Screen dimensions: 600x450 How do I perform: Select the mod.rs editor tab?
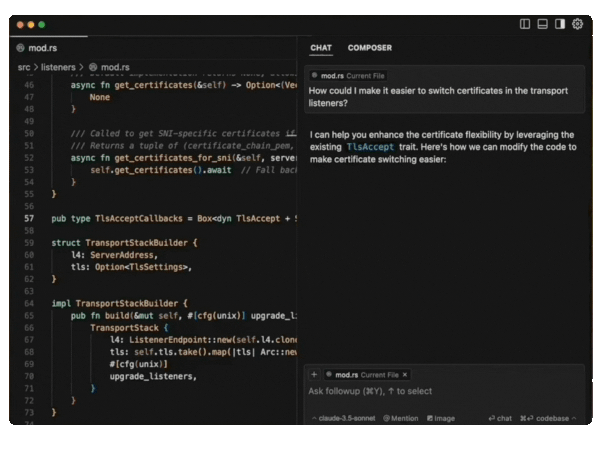coord(37,48)
